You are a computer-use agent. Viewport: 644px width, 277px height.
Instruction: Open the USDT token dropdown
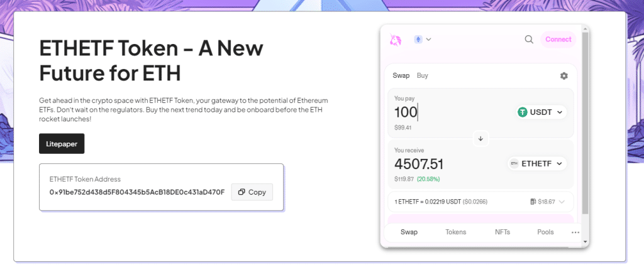pyautogui.click(x=541, y=112)
